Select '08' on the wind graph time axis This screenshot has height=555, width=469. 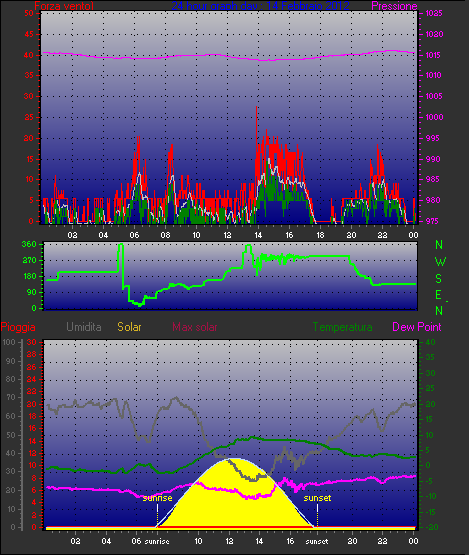click(x=165, y=235)
